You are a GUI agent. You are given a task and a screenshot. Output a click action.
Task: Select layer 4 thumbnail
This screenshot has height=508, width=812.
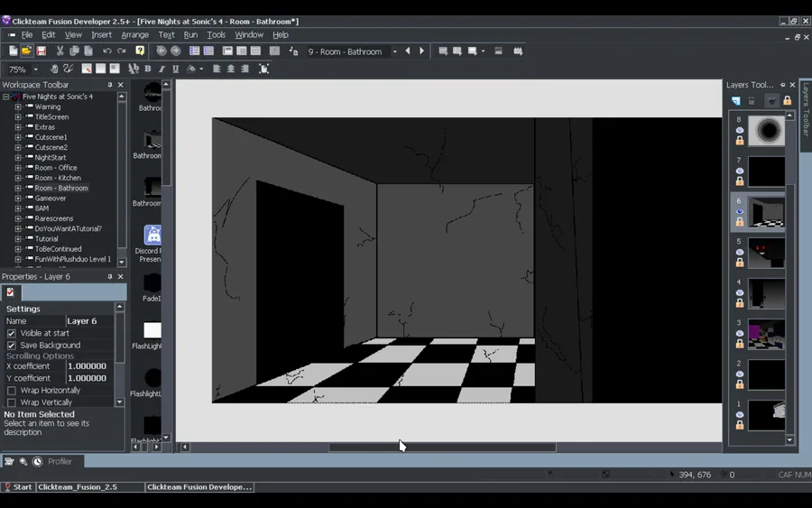[766, 293]
